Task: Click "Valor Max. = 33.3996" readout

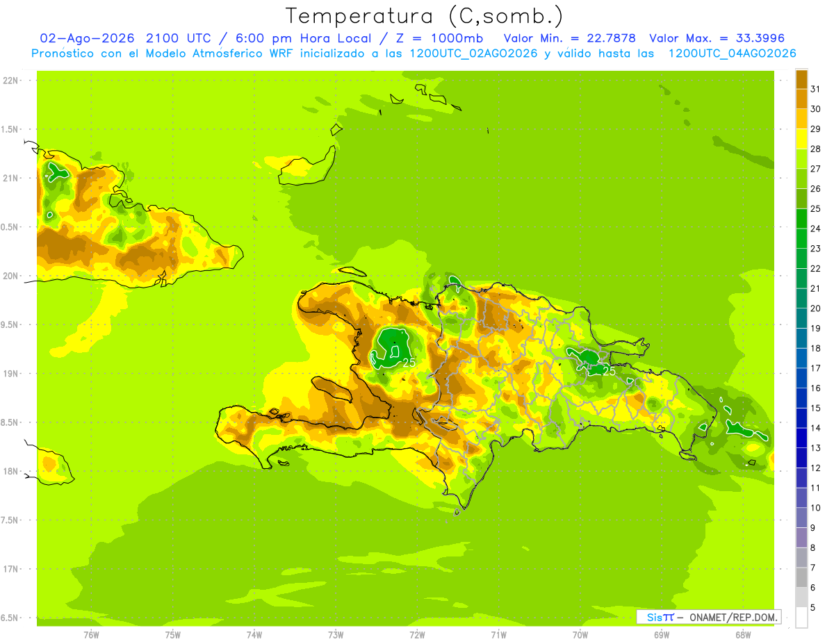Action: point(717,38)
